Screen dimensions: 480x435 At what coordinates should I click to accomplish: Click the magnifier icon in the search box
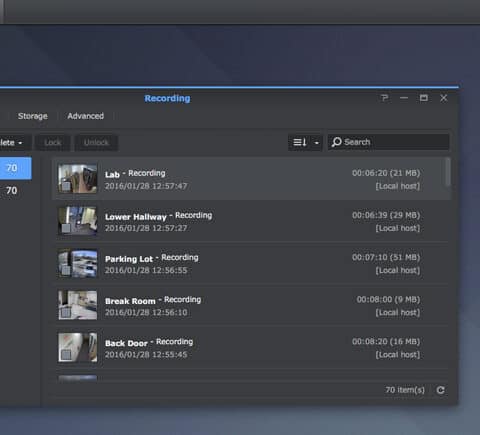pos(337,142)
